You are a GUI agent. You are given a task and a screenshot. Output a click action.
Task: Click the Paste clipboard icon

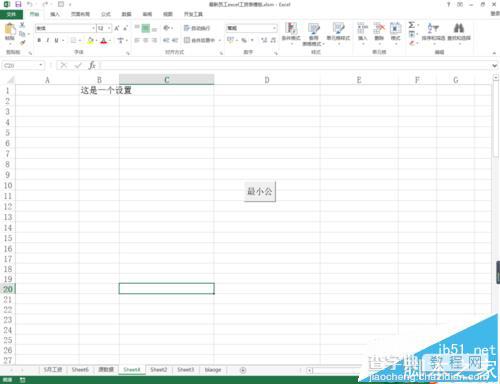pyautogui.click(x=10, y=29)
